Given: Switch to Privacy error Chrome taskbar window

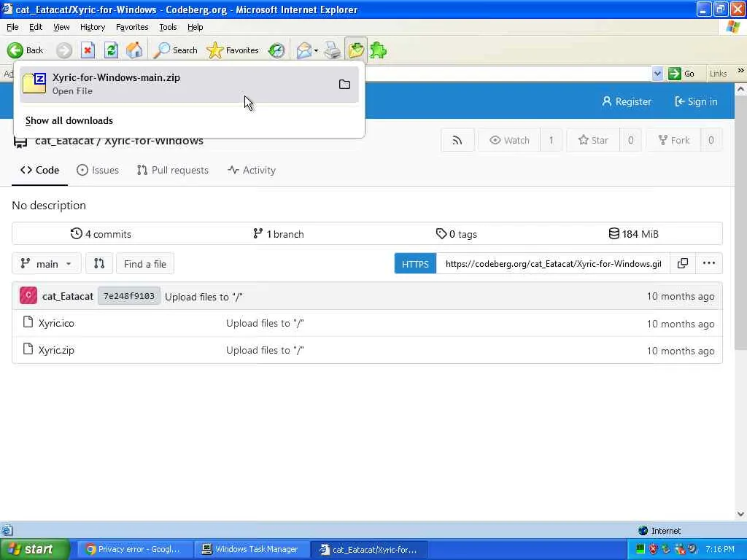Looking at the screenshot, I should pyautogui.click(x=134, y=550).
